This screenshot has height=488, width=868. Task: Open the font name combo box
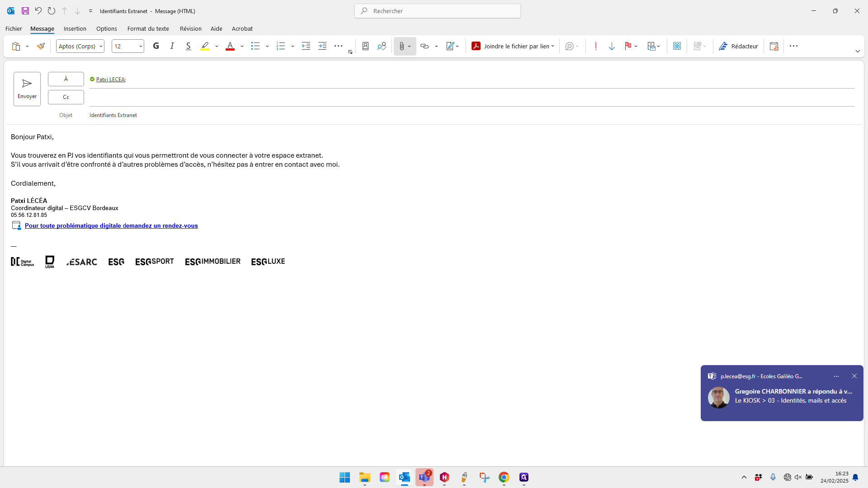coord(80,46)
